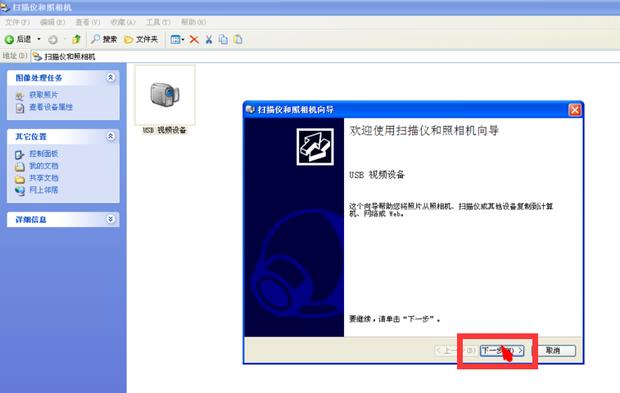Click the USB 视频设备 label under the camcorder
Viewport: 620px width, 393px height.
pyautogui.click(x=164, y=130)
